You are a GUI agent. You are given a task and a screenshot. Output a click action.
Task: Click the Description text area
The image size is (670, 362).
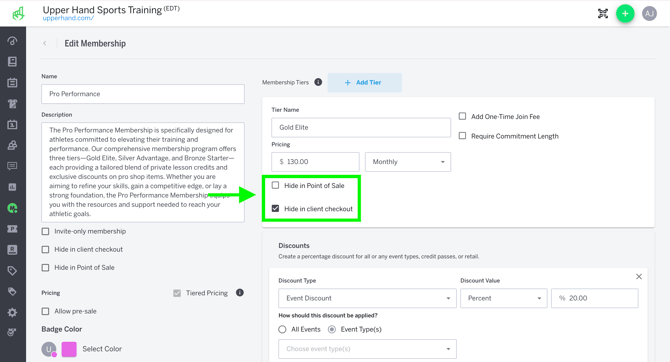coord(143,172)
